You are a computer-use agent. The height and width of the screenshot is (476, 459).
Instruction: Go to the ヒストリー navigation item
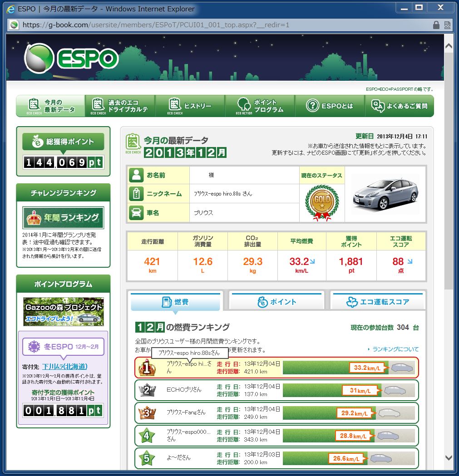click(x=190, y=106)
